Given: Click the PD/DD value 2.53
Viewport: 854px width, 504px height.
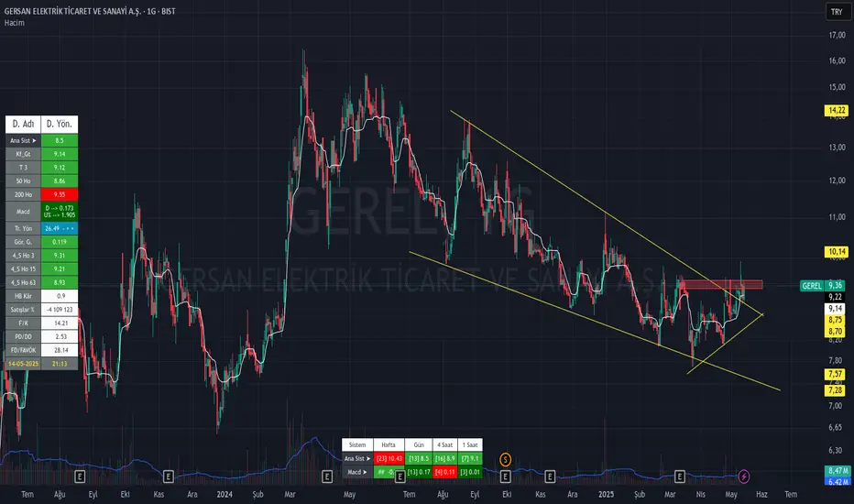Looking at the screenshot, I should 60,336.
